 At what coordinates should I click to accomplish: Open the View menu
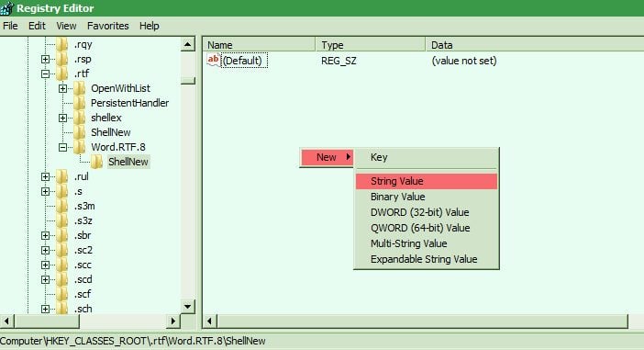(66, 26)
